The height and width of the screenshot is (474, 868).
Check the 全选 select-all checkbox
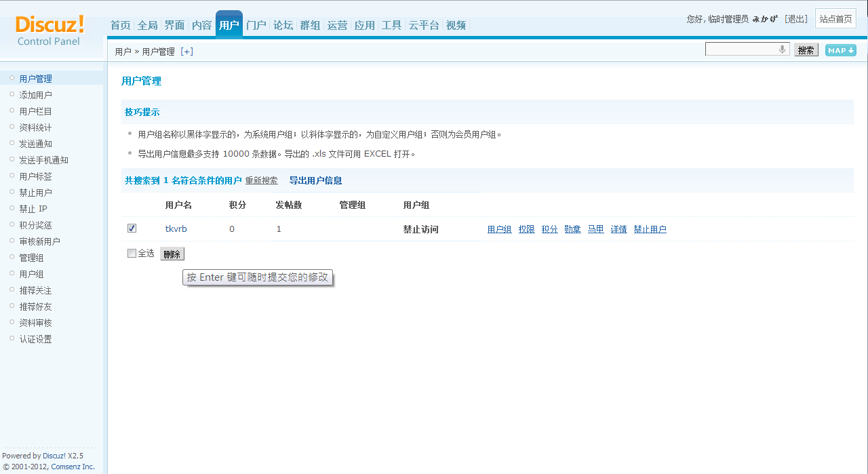pyautogui.click(x=132, y=254)
